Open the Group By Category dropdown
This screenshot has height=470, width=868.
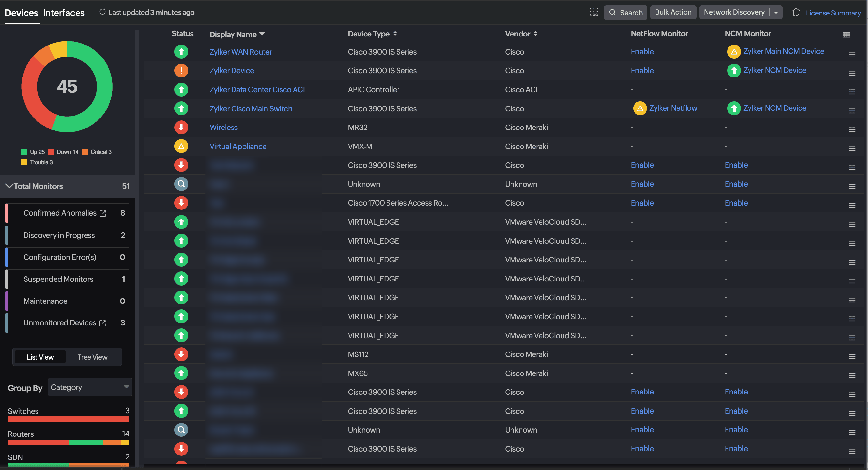[x=90, y=387]
